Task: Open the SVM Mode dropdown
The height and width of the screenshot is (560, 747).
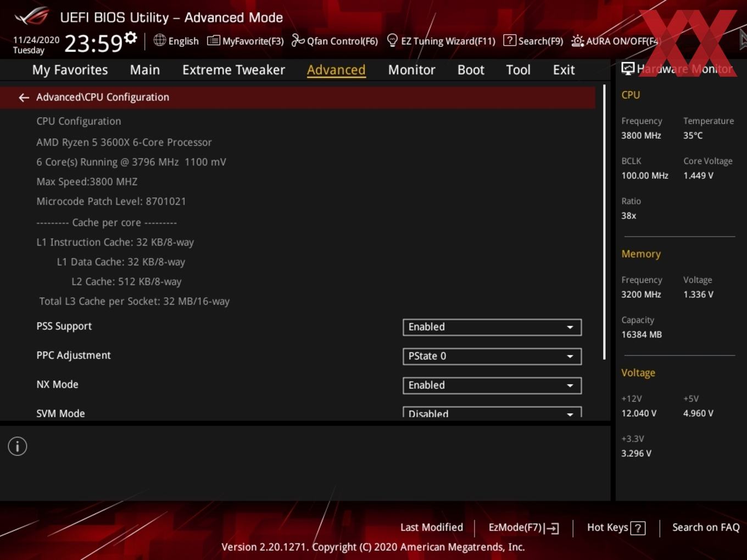Action: coord(492,413)
